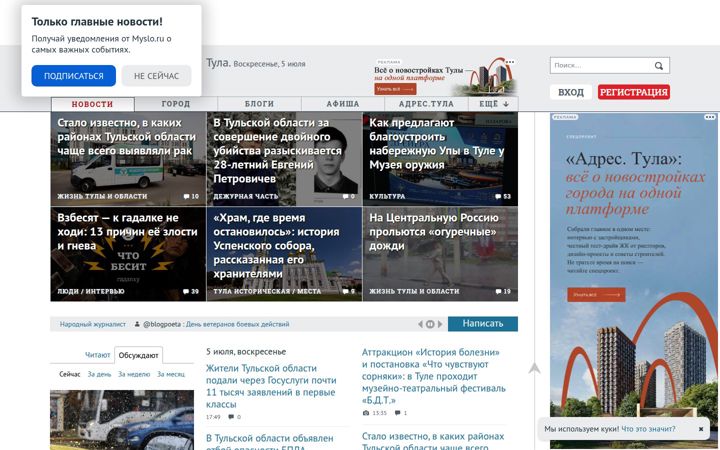Click the search magnifier icon
The height and width of the screenshot is (450, 720).
[659, 66]
